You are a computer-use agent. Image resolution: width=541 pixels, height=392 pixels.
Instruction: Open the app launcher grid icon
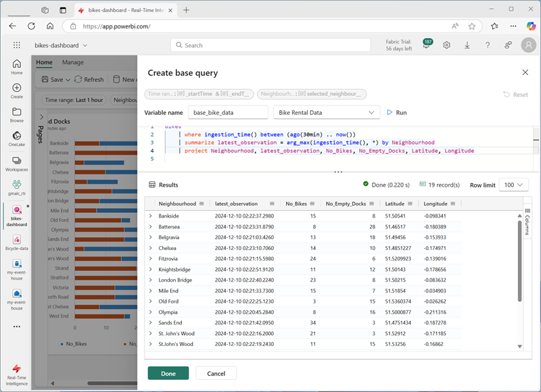click(x=16, y=45)
